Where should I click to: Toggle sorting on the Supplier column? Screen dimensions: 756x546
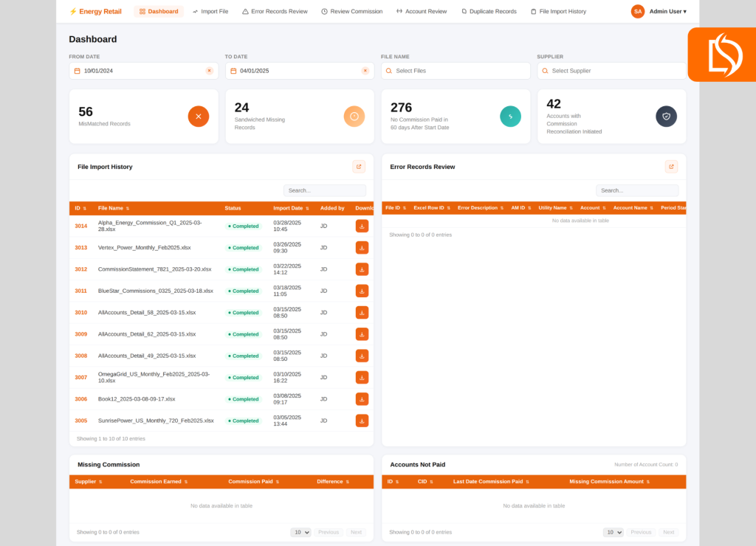point(101,480)
